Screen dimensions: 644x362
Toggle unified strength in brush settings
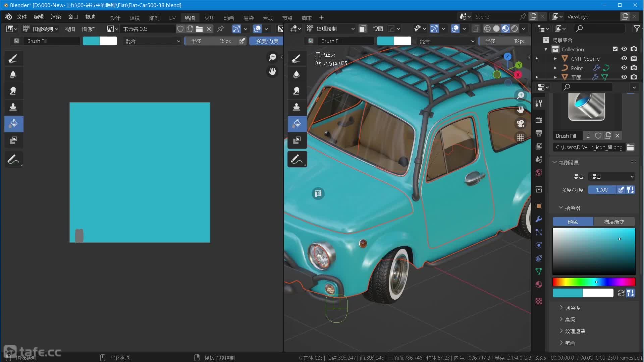(x=631, y=190)
